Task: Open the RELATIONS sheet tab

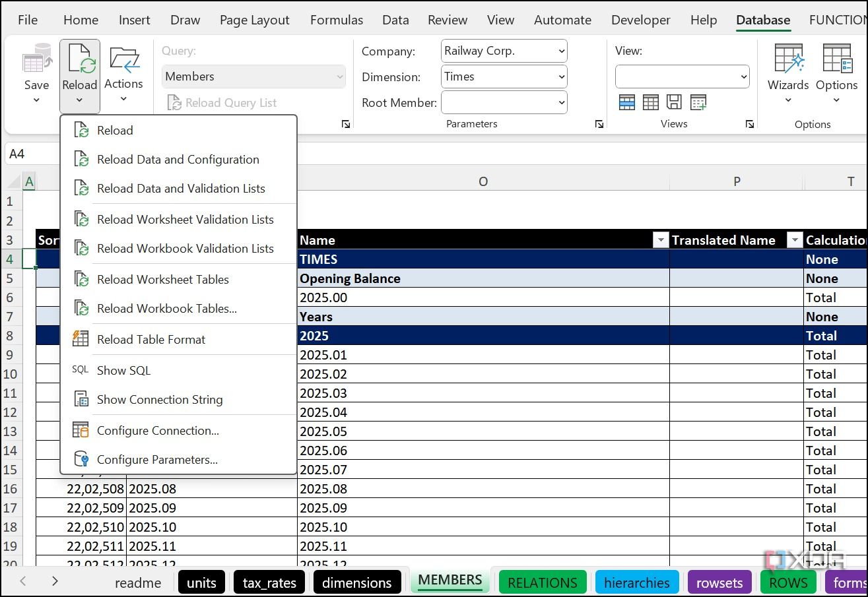Action: 543,582
